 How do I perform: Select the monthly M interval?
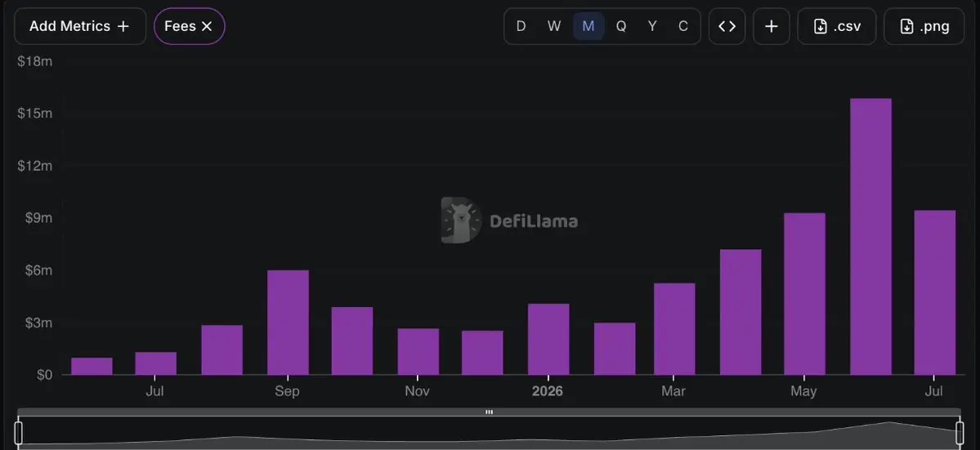pos(588,26)
